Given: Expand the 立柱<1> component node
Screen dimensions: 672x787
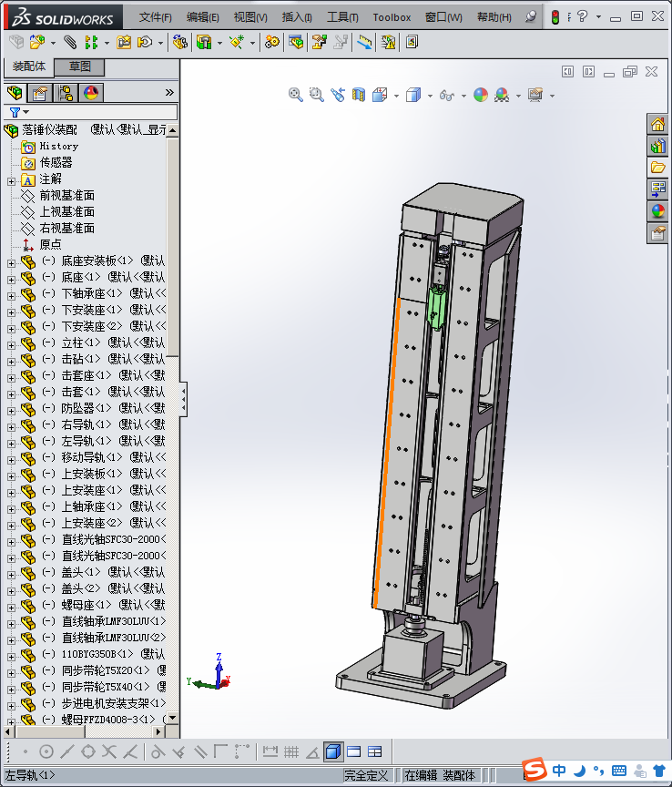Looking at the screenshot, I should (11, 345).
